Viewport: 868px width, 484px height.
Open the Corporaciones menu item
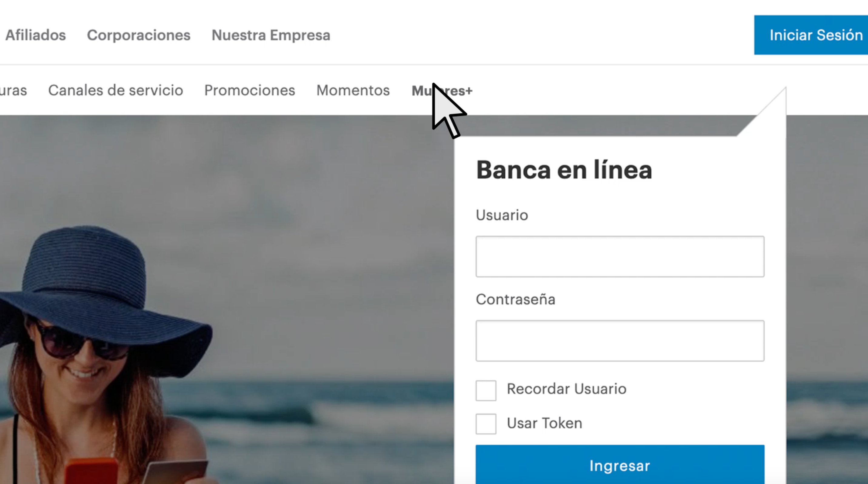click(139, 35)
